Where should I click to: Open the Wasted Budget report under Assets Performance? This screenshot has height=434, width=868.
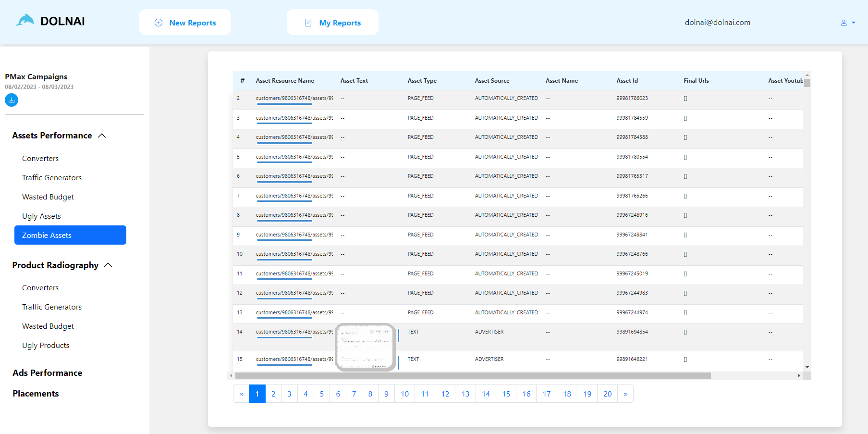point(48,197)
